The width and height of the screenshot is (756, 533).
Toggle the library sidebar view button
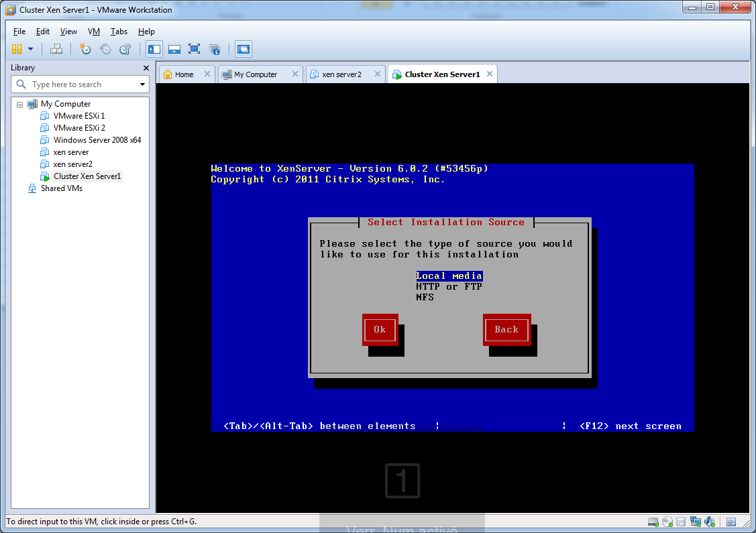154,49
